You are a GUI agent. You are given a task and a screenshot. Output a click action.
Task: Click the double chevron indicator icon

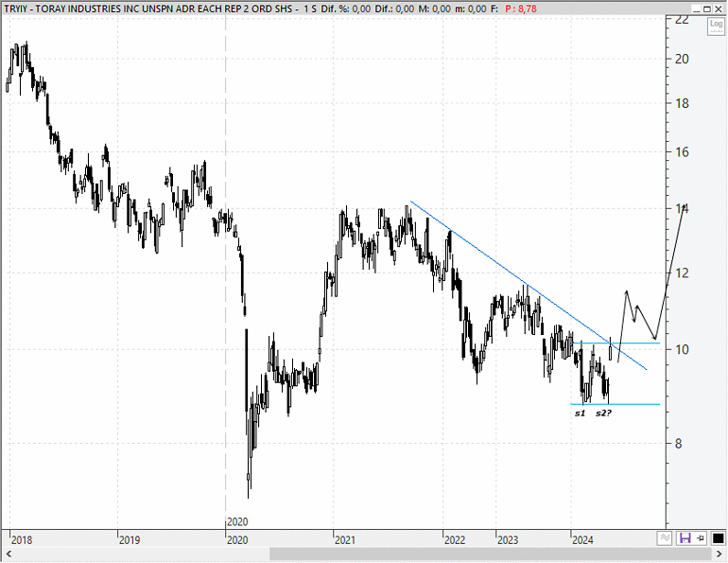tap(666, 538)
